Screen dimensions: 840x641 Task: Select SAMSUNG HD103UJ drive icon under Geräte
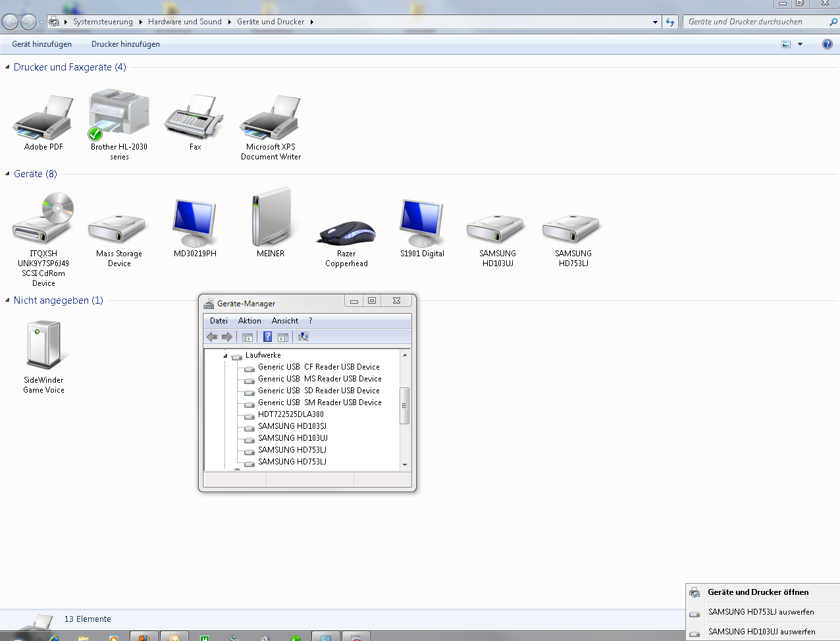point(498,229)
